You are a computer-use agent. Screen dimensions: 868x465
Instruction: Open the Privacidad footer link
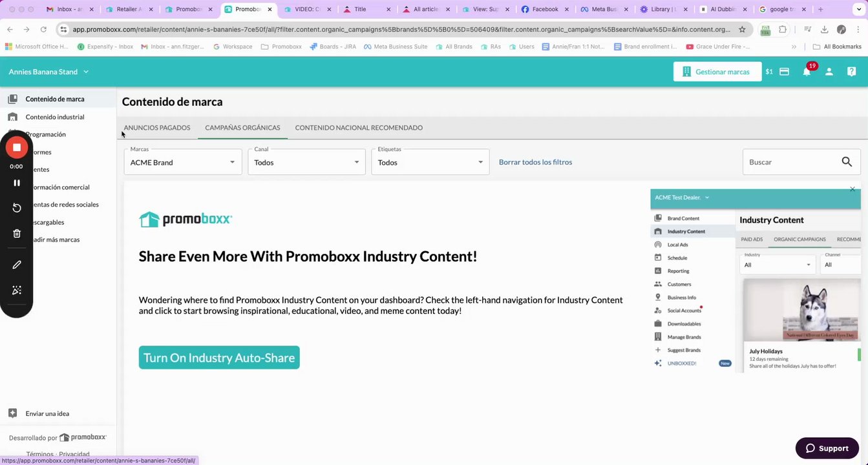[74, 454]
